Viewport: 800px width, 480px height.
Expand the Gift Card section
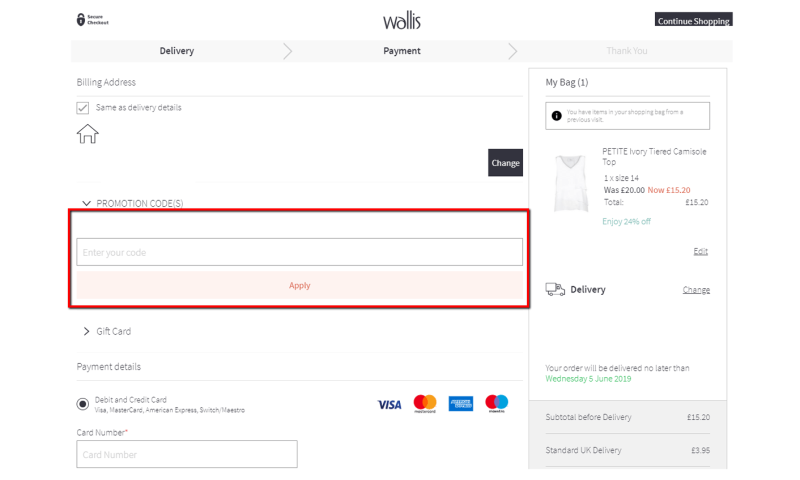[x=87, y=331]
